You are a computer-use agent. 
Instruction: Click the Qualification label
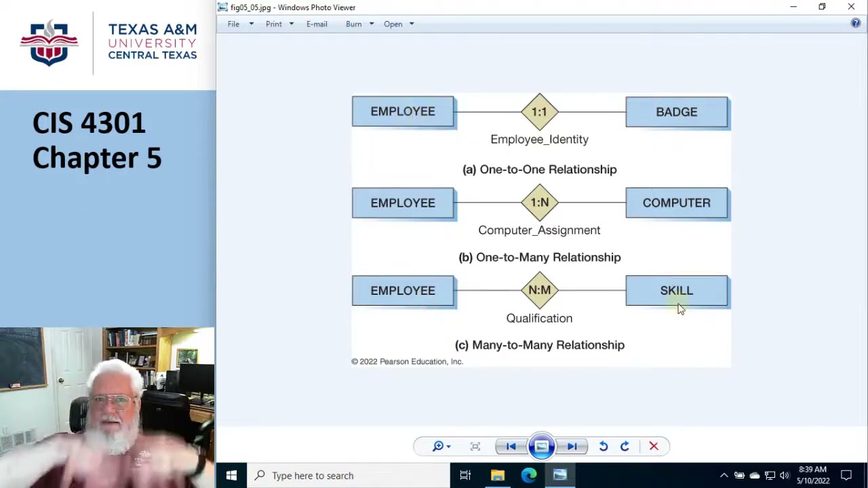pos(540,318)
